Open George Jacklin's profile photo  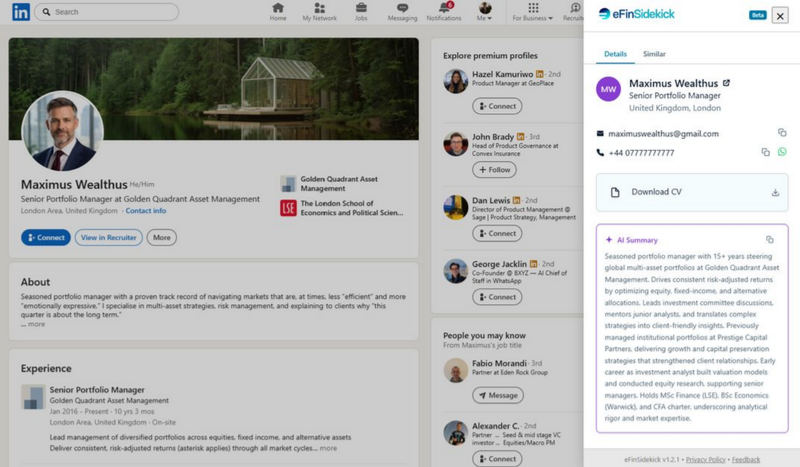[x=456, y=271]
